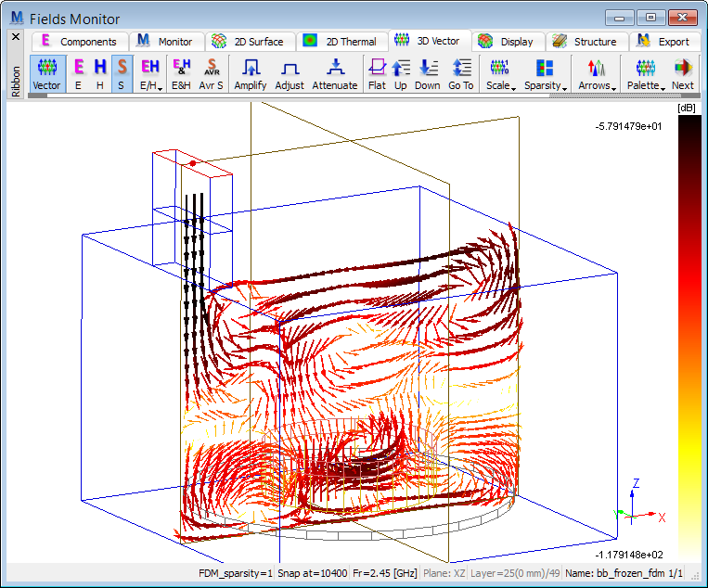This screenshot has width=708, height=588.
Task: Select the E field display
Action: tap(78, 73)
